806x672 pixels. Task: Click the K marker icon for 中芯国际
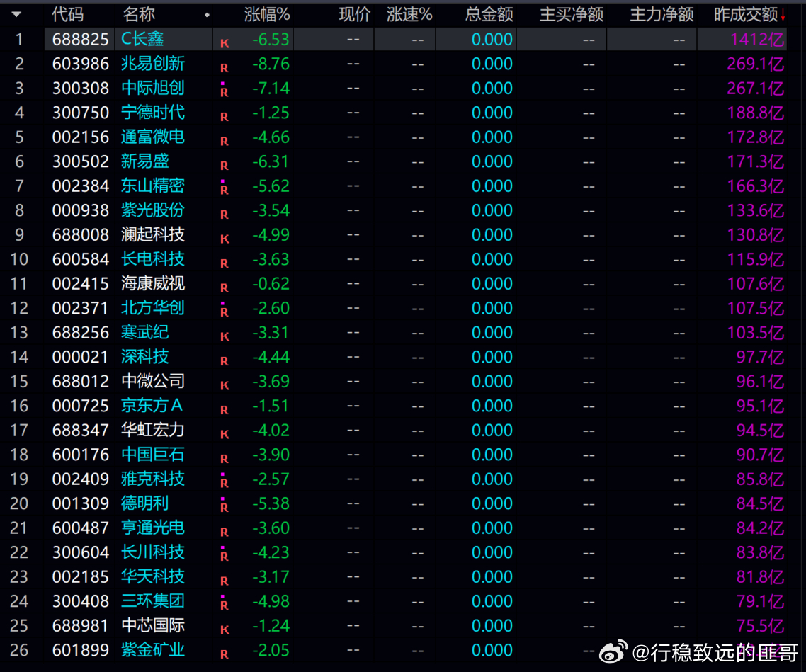click(x=225, y=630)
